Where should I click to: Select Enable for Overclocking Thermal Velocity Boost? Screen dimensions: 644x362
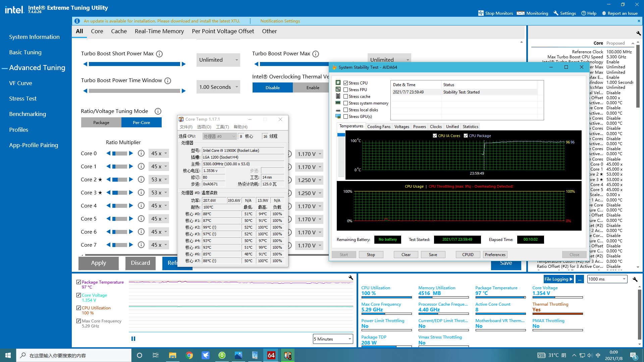click(x=313, y=88)
